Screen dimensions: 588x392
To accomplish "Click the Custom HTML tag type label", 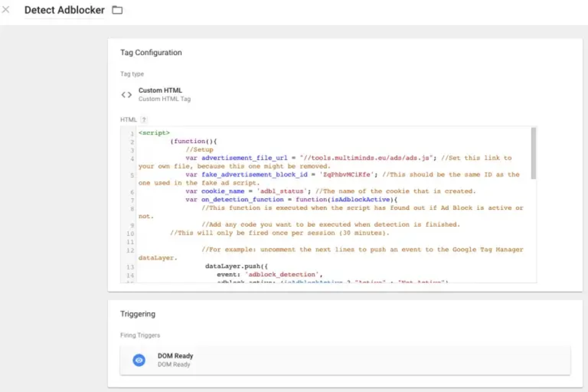I will tap(160, 90).
